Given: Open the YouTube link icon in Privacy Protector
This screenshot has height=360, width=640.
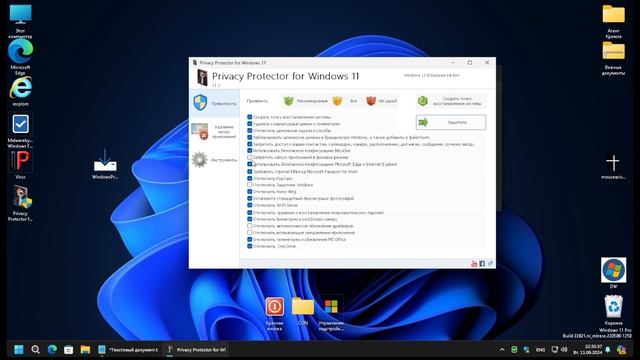Looking at the screenshot, I should coord(474,264).
